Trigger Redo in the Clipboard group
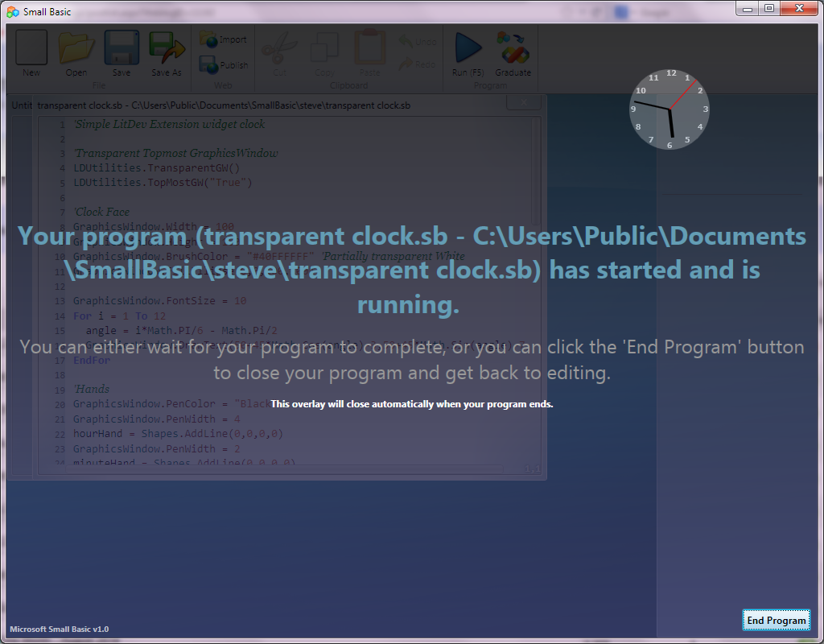This screenshot has width=824, height=644. tap(418, 64)
